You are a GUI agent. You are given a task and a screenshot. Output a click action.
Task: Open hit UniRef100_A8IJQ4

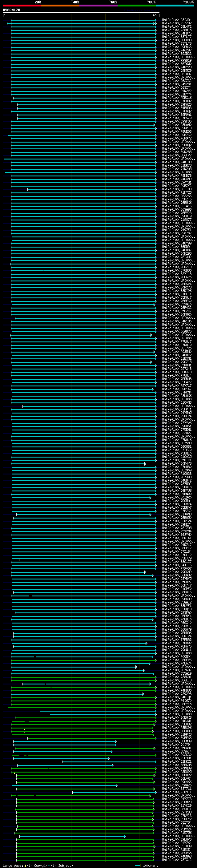(176, 20)
